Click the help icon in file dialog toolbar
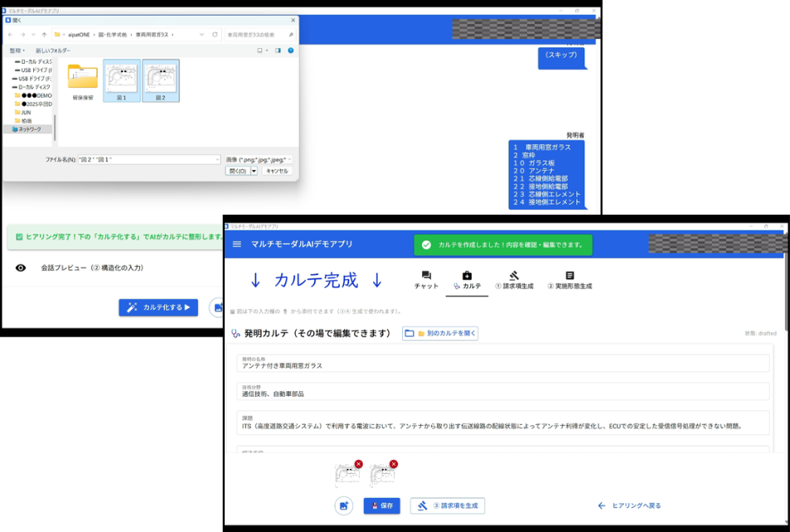Screen dimensions: 790x532 coord(291,51)
